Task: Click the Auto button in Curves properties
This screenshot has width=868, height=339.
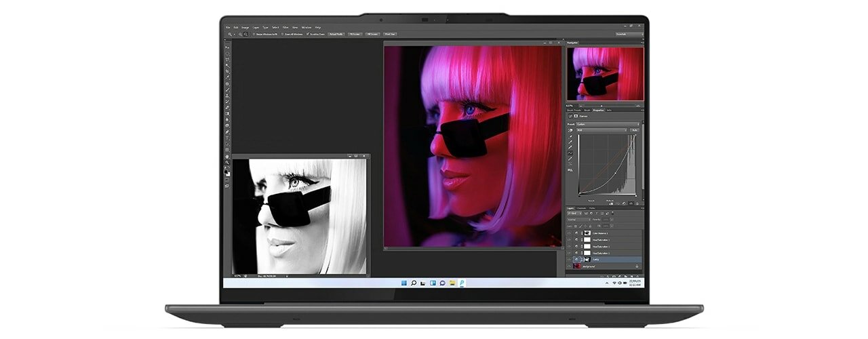Action: coord(635,129)
